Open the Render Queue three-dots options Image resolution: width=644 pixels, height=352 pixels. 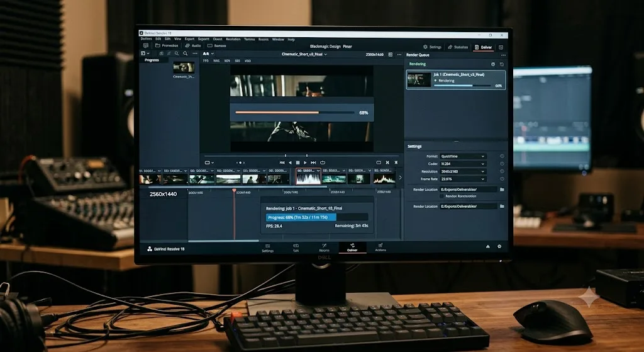point(503,55)
